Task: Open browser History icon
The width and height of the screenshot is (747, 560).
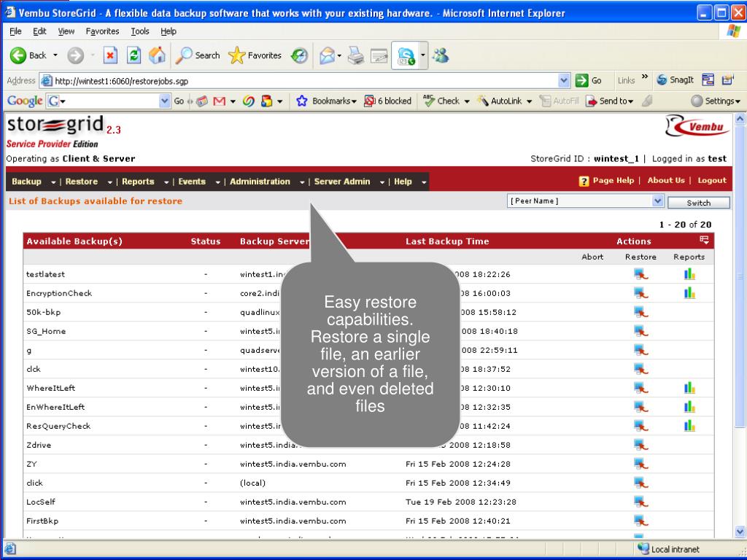Action: (x=300, y=55)
